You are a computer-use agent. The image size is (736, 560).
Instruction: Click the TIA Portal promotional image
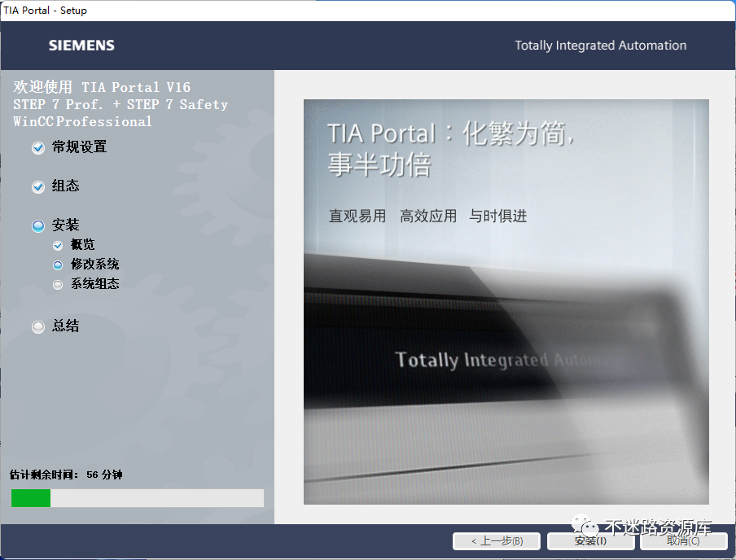(x=506, y=302)
